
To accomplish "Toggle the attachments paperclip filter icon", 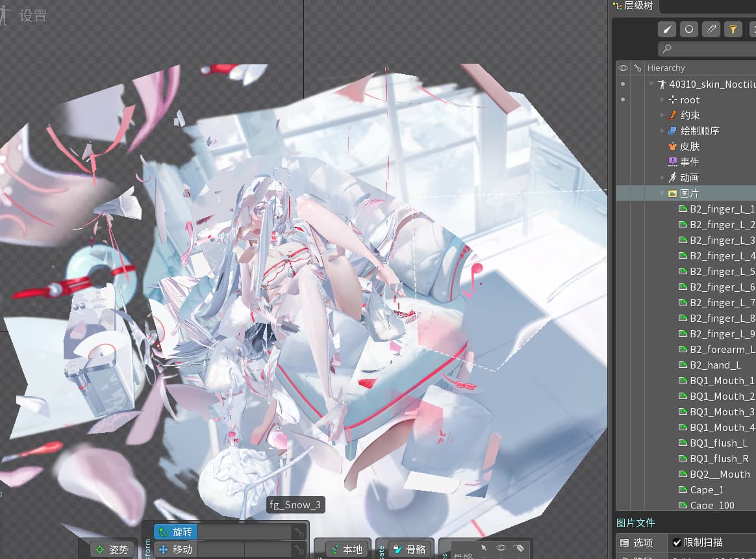I will [x=711, y=29].
